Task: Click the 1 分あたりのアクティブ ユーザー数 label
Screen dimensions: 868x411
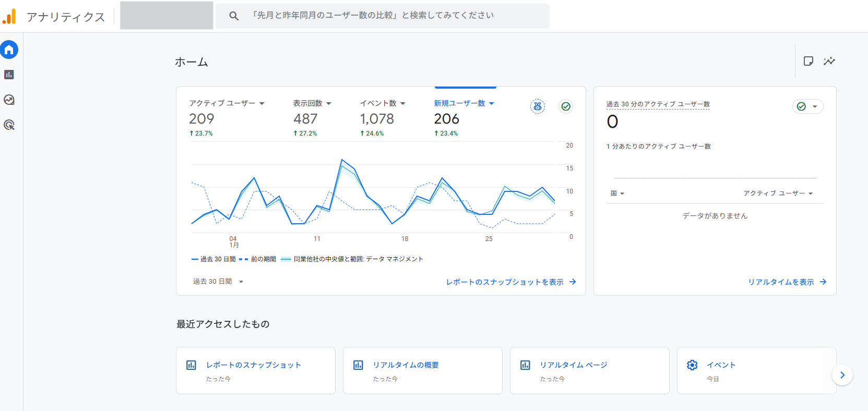Action: click(659, 147)
